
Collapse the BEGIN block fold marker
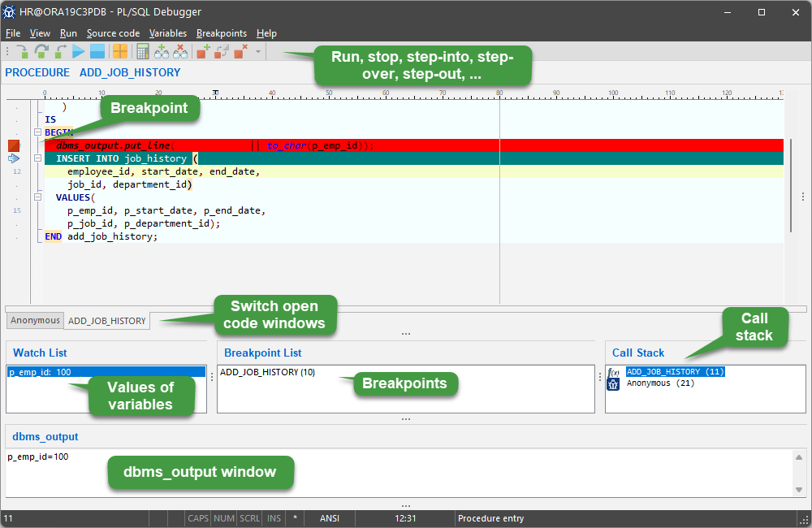[x=37, y=132]
